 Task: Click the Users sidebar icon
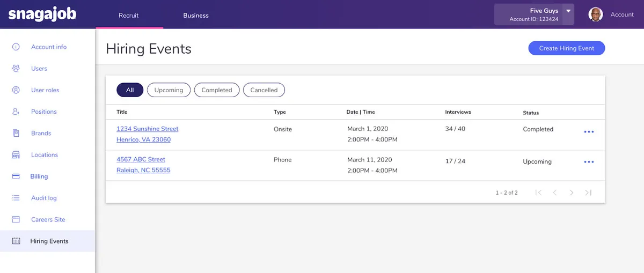16,69
